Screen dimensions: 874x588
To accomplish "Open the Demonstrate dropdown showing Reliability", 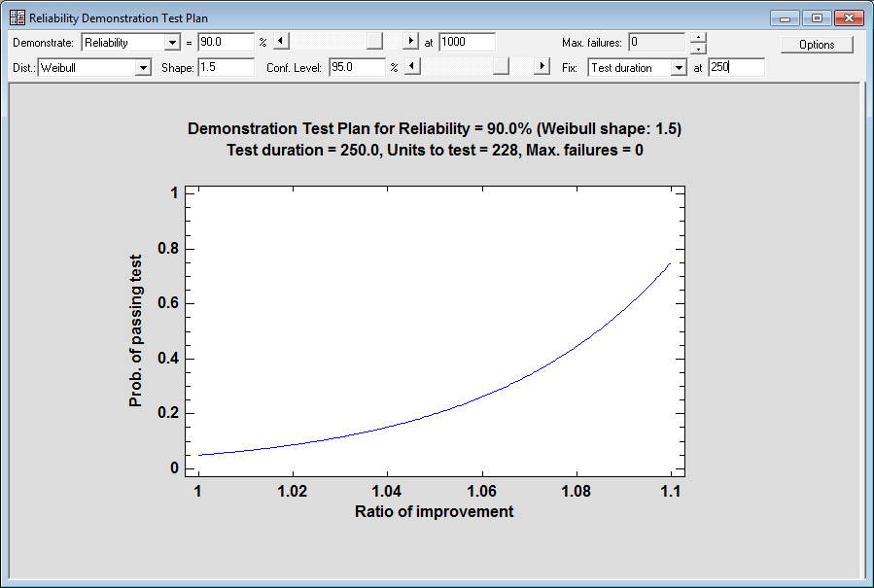I will tap(172, 43).
